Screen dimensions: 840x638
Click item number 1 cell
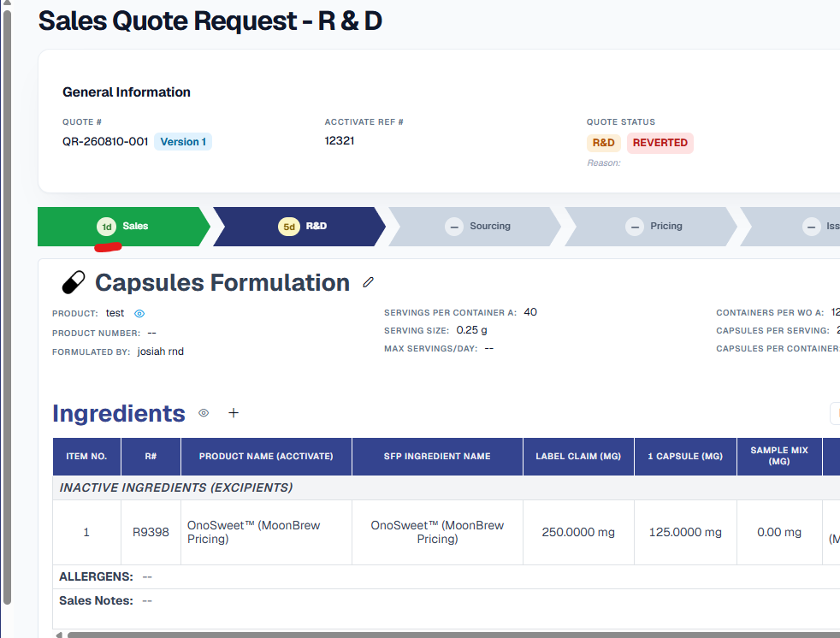click(86, 533)
